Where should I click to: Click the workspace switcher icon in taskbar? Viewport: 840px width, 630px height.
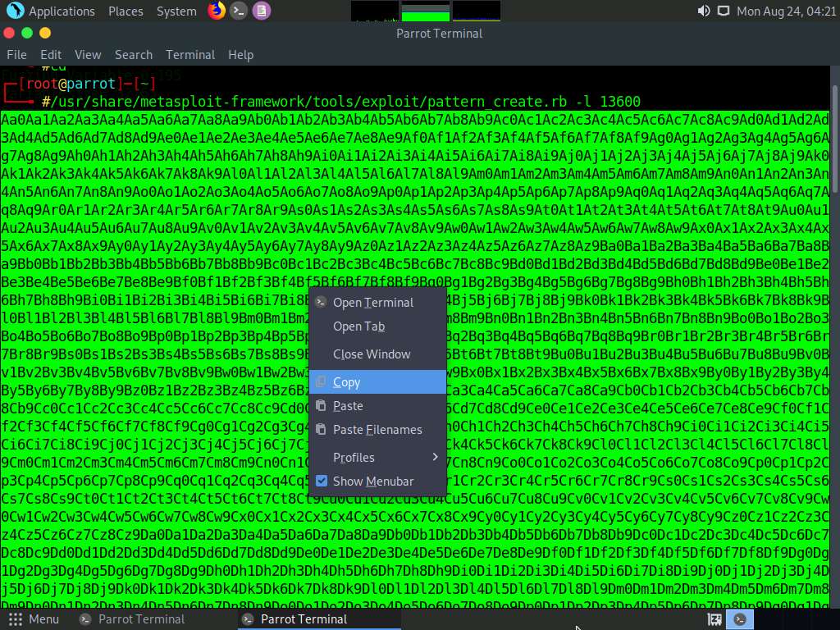pos(714,619)
